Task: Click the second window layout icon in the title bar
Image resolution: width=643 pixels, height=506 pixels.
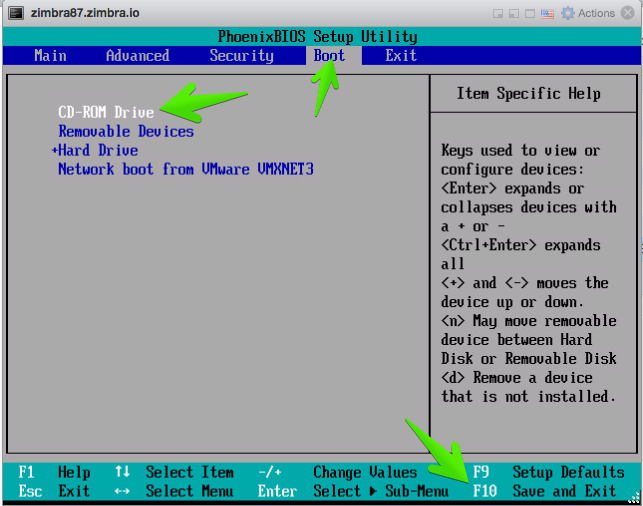Action: (514, 14)
